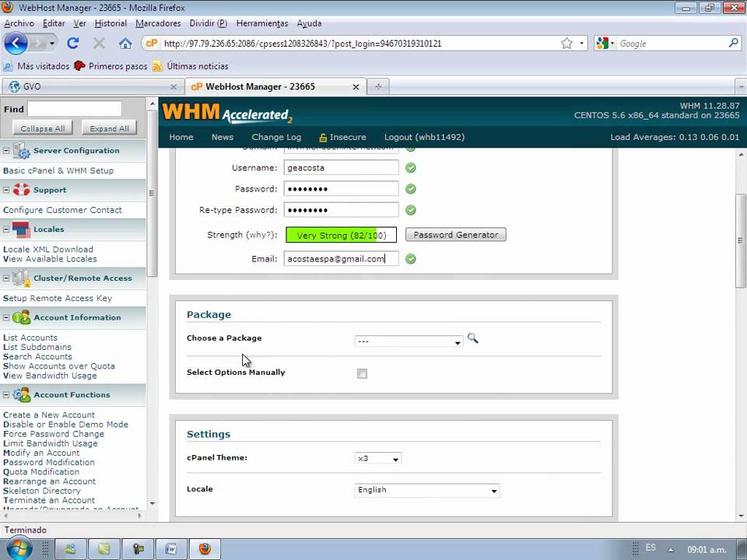Open the Locale English dropdown
Image resolution: width=747 pixels, height=560 pixels.
click(x=427, y=490)
